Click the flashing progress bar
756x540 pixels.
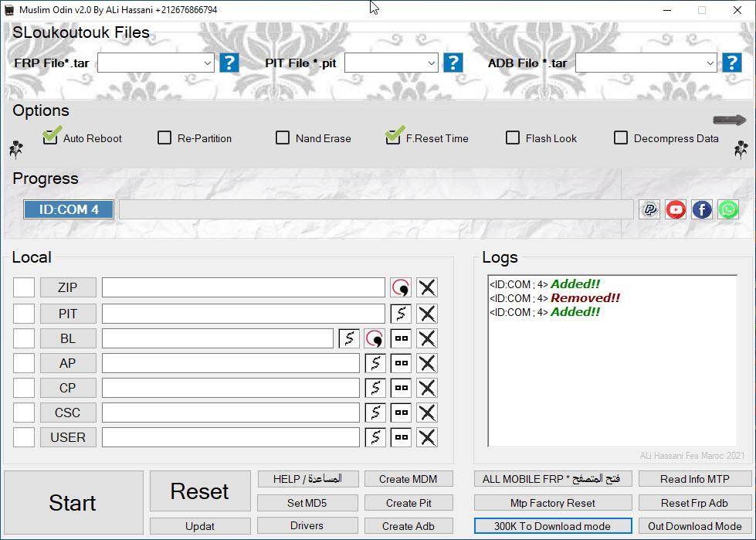coord(376,209)
